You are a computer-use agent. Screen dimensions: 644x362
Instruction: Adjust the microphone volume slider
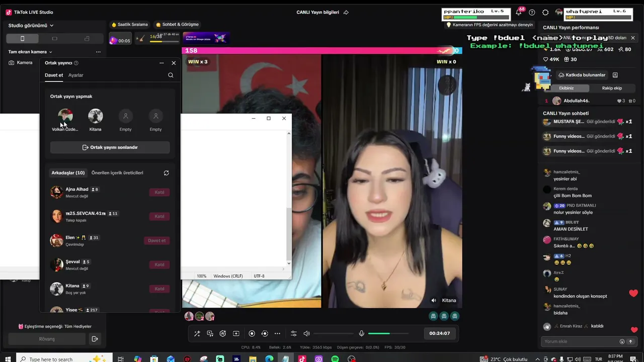[x=388, y=333]
